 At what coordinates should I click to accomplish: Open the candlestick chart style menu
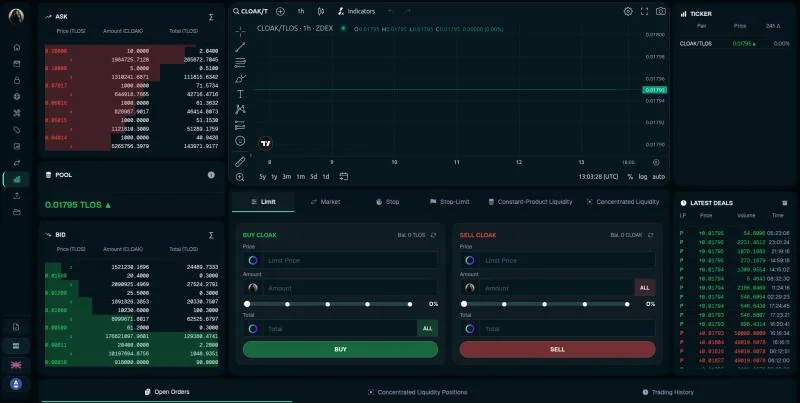320,11
